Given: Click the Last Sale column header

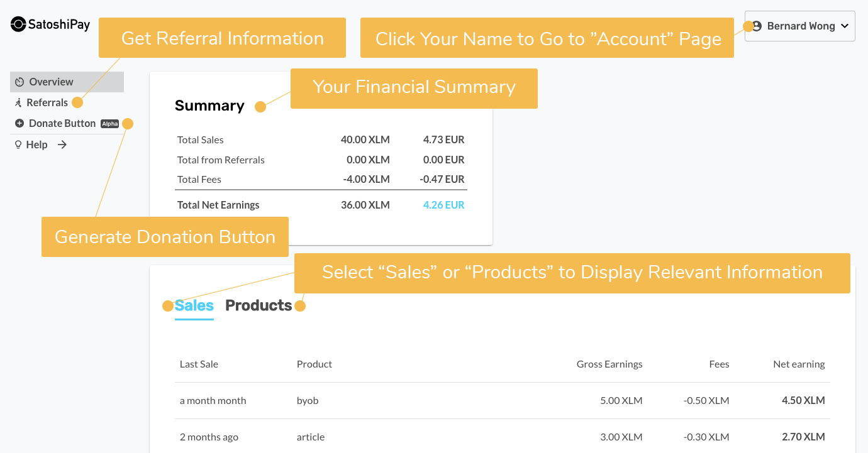Looking at the screenshot, I should click(199, 364).
